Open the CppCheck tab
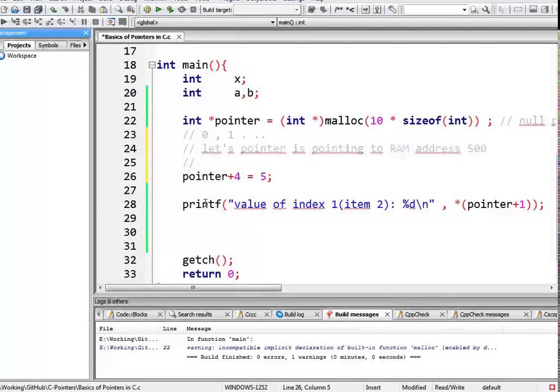This screenshot has width=560, height=392. click(417, 314)
